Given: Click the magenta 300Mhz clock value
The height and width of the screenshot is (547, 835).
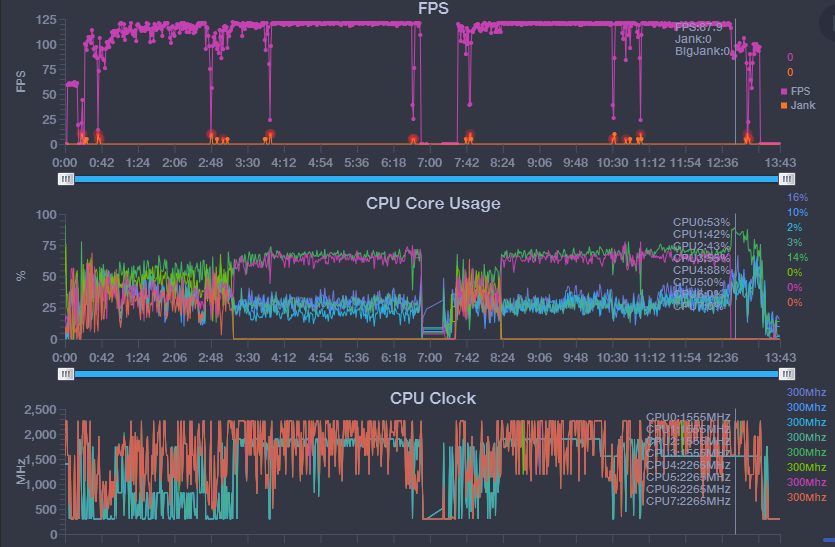Looking at the screenshot, I should point(806,482).
